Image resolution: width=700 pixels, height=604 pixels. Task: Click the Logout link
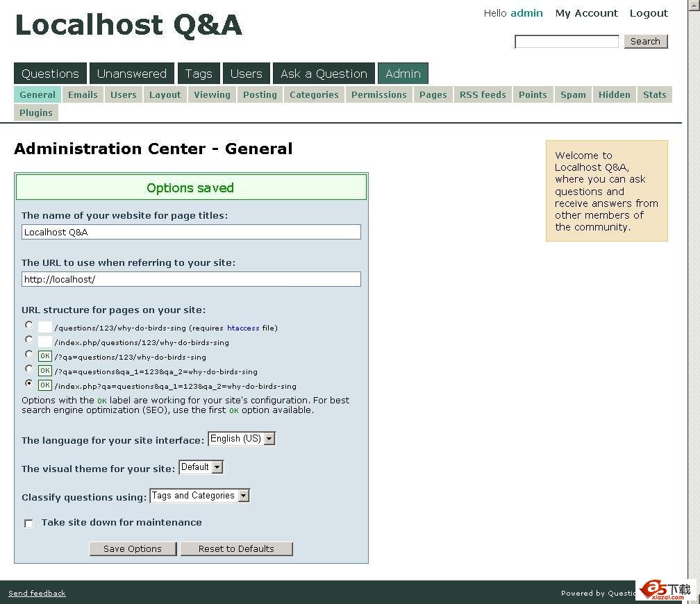tap(649, 13)
